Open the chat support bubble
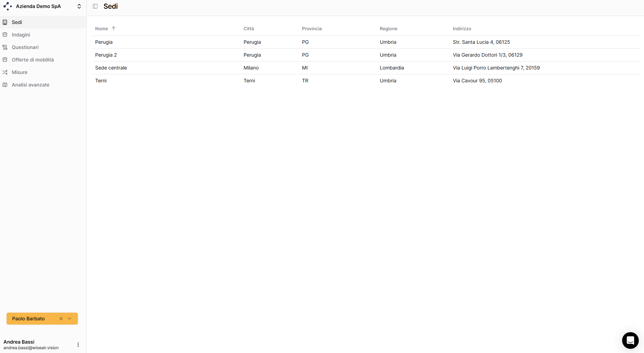644x353 pixels. point(630,340)
